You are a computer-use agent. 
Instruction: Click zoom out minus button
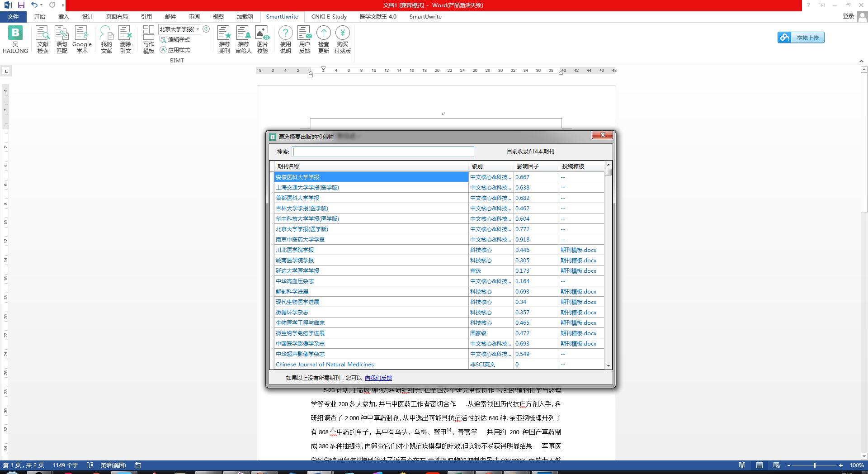tap(789, 465)
